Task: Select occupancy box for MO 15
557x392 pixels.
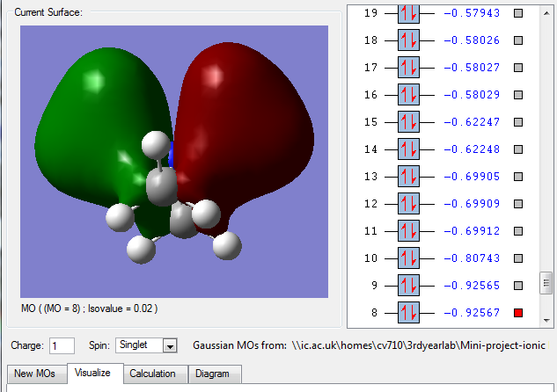Action: 408,122
